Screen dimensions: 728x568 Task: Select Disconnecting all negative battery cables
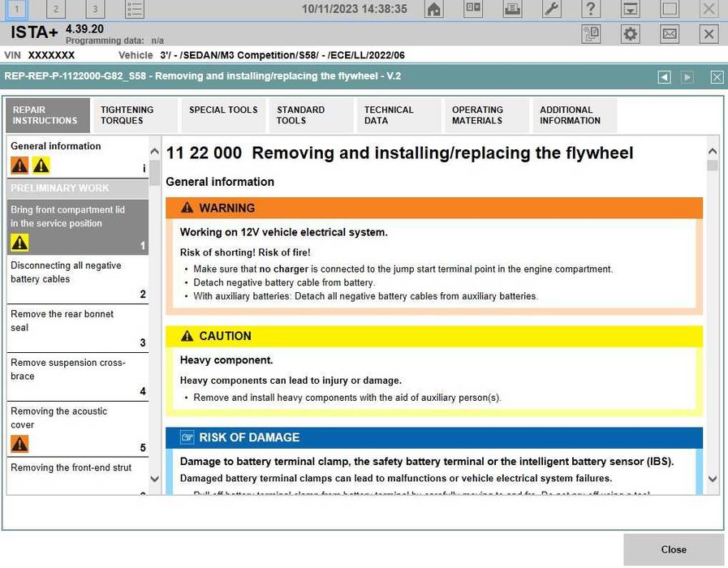(x=78, y=279)
